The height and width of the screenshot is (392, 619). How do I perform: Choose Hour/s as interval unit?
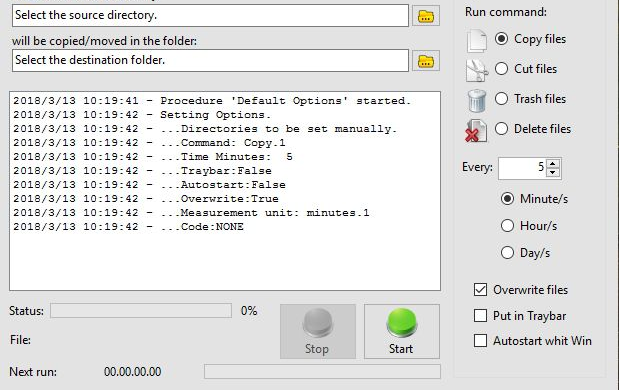coord(507,226)
